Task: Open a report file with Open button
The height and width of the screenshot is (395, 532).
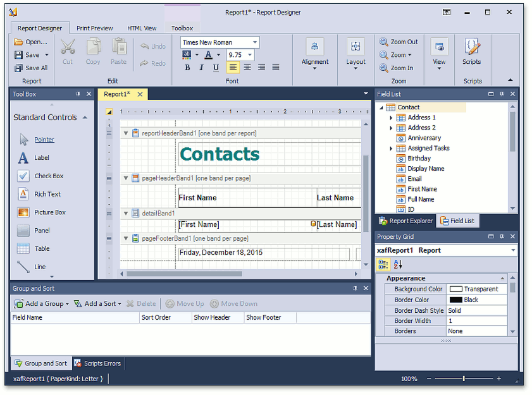Action: (30, 42)
